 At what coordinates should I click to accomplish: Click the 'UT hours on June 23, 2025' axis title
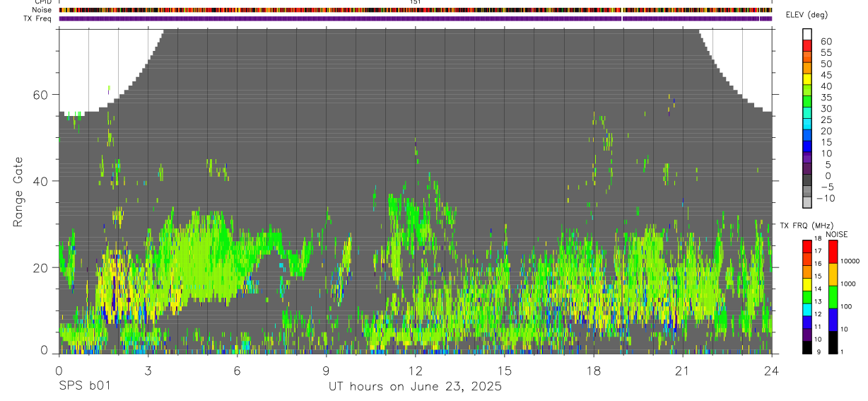(415, 387)
